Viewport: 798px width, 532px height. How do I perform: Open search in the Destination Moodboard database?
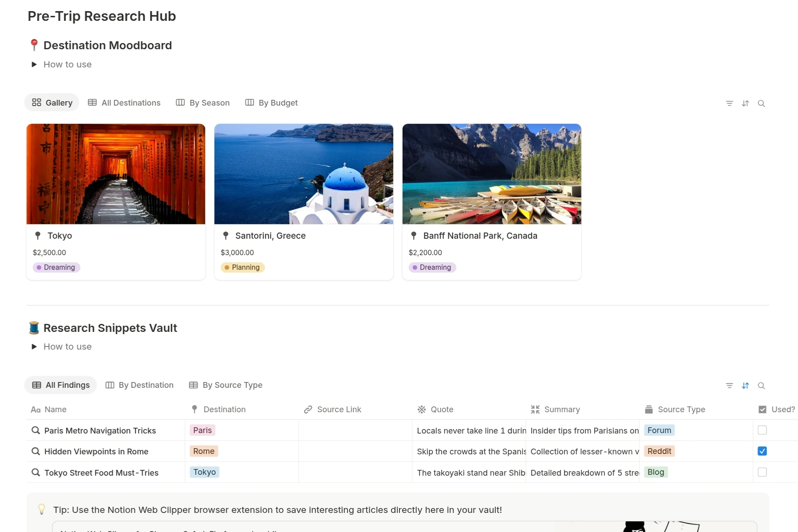coord(761,103)
